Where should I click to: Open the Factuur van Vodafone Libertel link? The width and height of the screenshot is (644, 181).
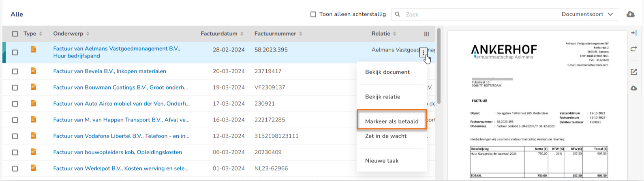pyautogui.click(x=121, y=136)
